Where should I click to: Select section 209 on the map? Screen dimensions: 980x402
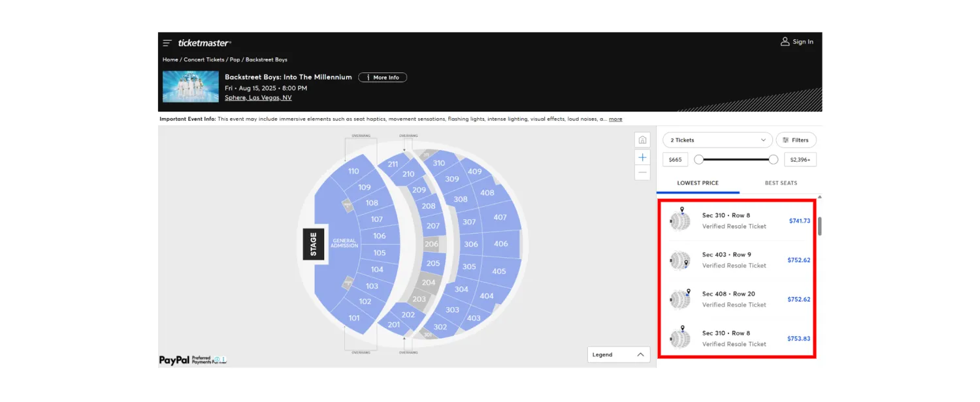click(419, 190)
